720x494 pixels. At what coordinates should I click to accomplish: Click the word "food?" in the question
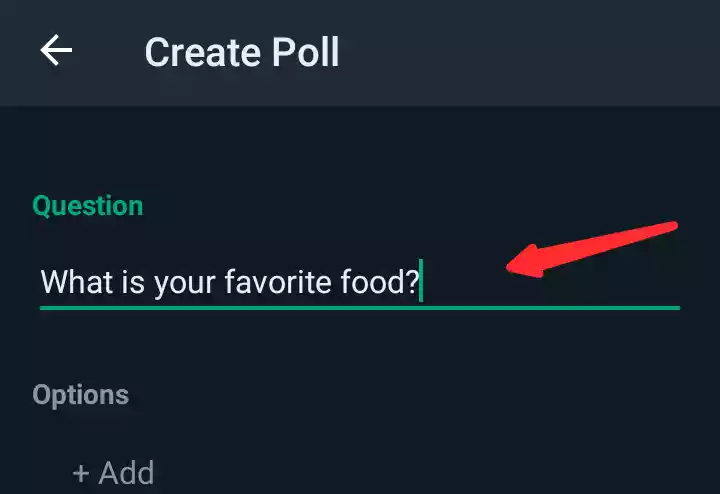tap(383, 281)
